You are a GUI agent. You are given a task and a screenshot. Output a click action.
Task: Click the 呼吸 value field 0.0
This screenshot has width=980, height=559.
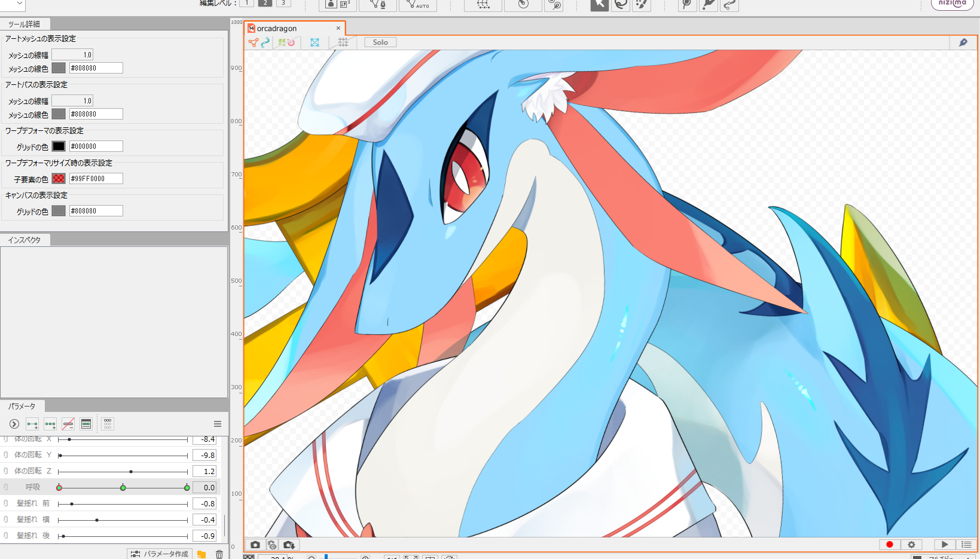tap(204, 487)
